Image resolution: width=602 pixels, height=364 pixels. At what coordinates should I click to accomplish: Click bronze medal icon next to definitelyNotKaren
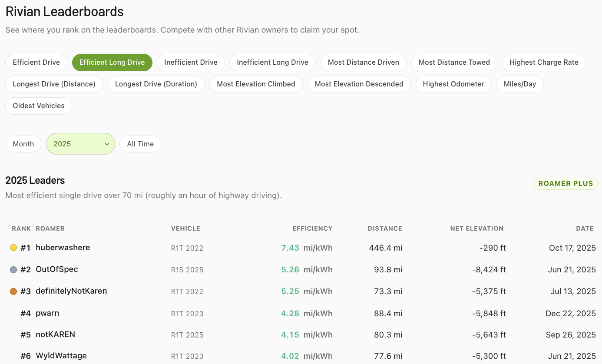coord(13,291)
